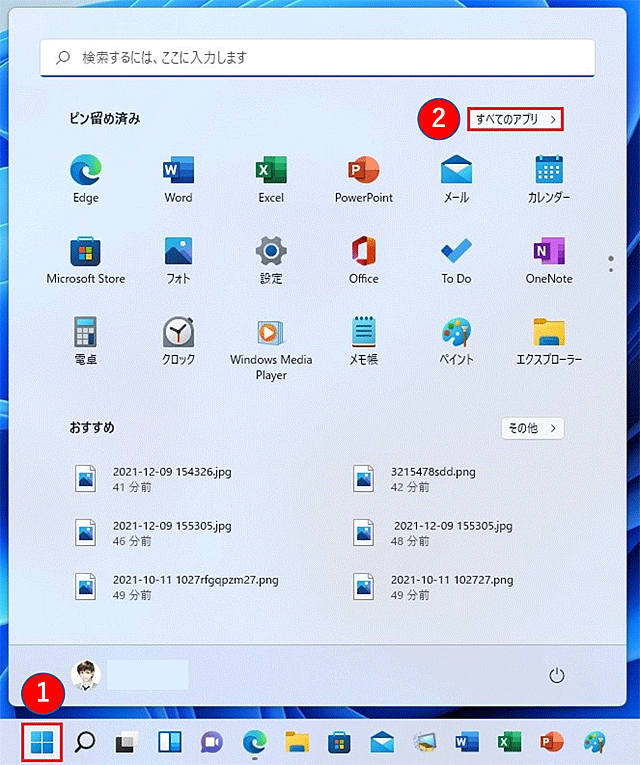This screenshot has width=640, height=765.
Task: Click the taskbar PowerPoint icon
Action: pos(552,743)
